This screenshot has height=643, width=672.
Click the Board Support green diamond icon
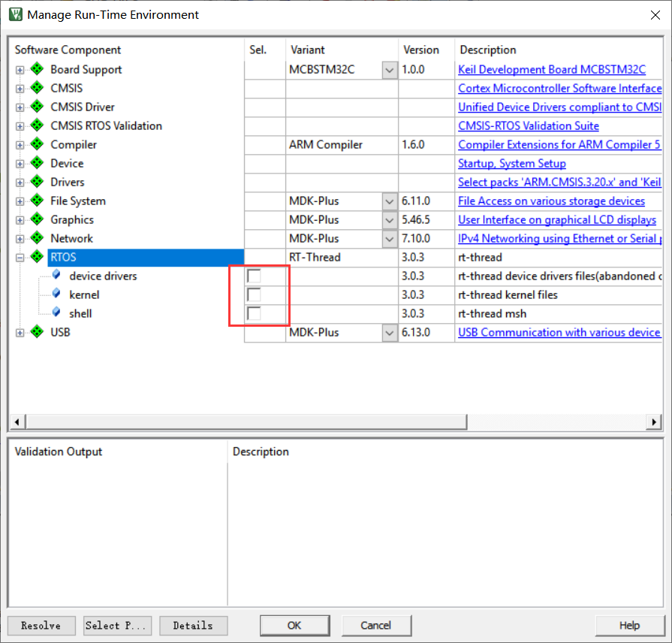(38, 68)
